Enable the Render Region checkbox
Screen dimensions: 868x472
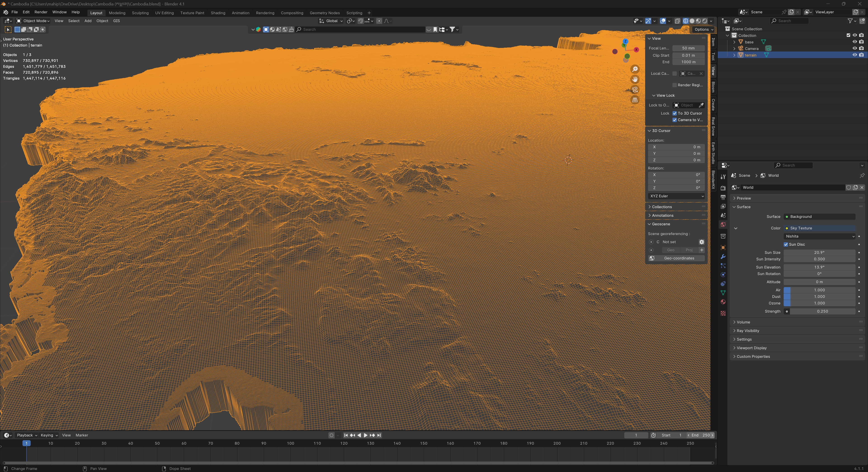pos(674,85)
